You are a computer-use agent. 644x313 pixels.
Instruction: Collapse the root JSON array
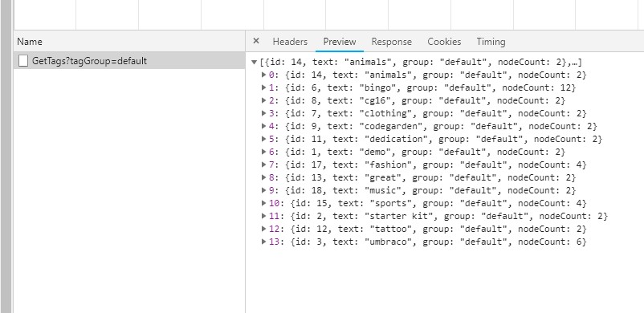(255, 63)
